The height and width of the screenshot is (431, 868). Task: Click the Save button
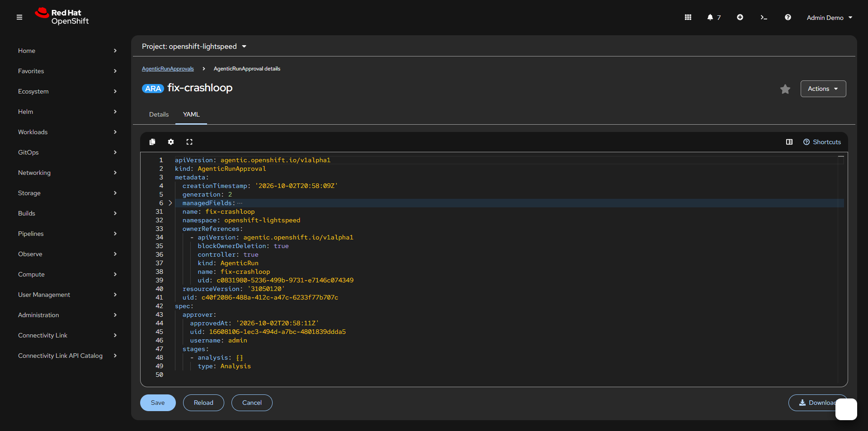click(x=158, y=403)
